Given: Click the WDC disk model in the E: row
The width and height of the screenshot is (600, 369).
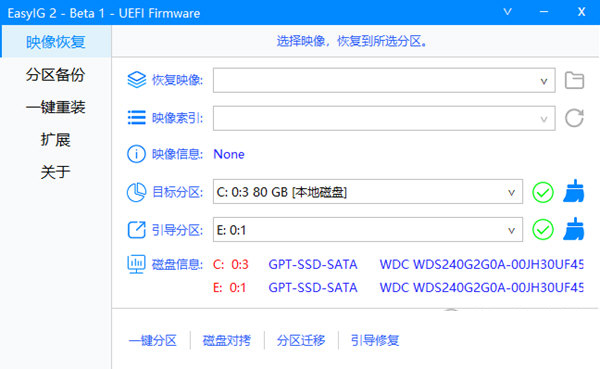Looking at the screenshot, I should point(481,287).
